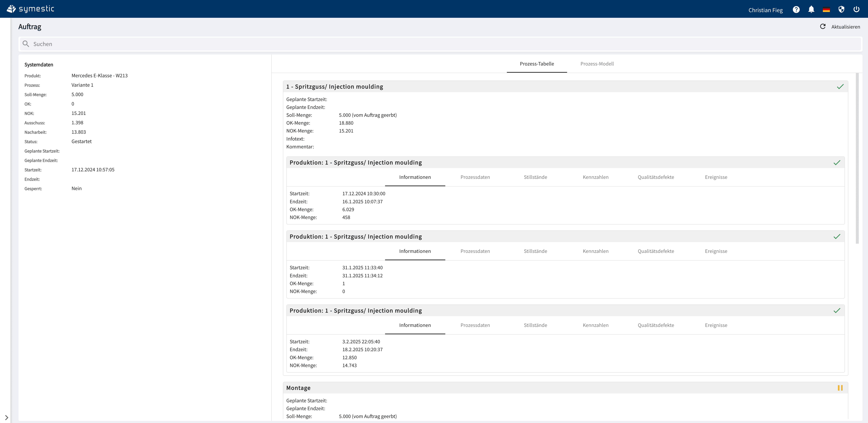Screen dimensions: 868x423
Task: Open the help question mark icon
Action: tap(796, 9)
